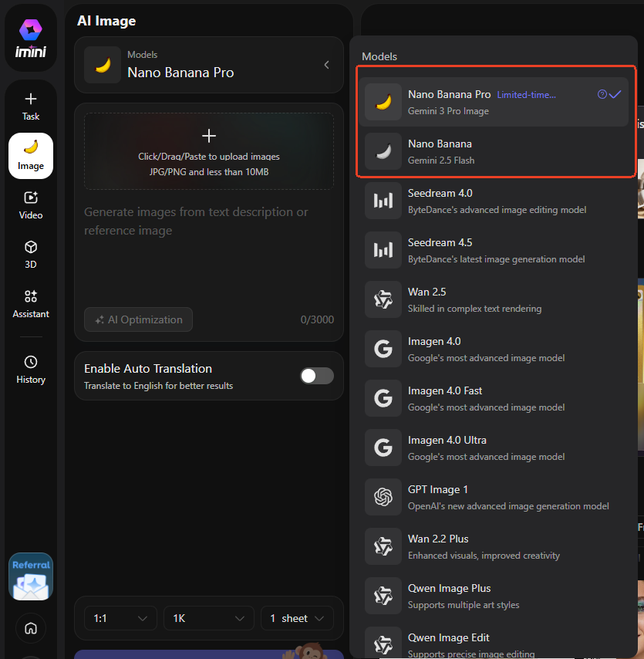Go to home via house icon
Viewport: 644px width, 659px height.
tap(31, 628)
